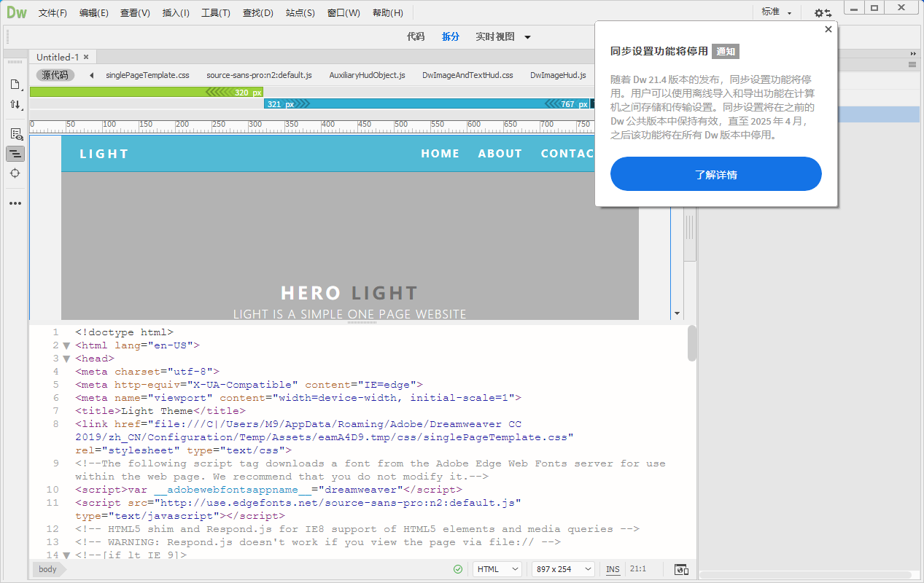Viewport: 924px width, 583px height.
Task: Toggle the visual media query bar icon
Action: coord(15,154)
